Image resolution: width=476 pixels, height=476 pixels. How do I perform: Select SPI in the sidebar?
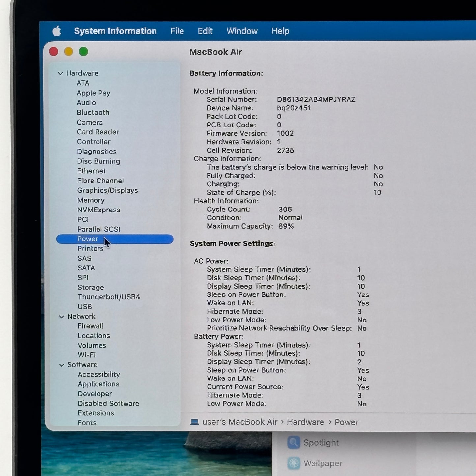tap(83, 278)
